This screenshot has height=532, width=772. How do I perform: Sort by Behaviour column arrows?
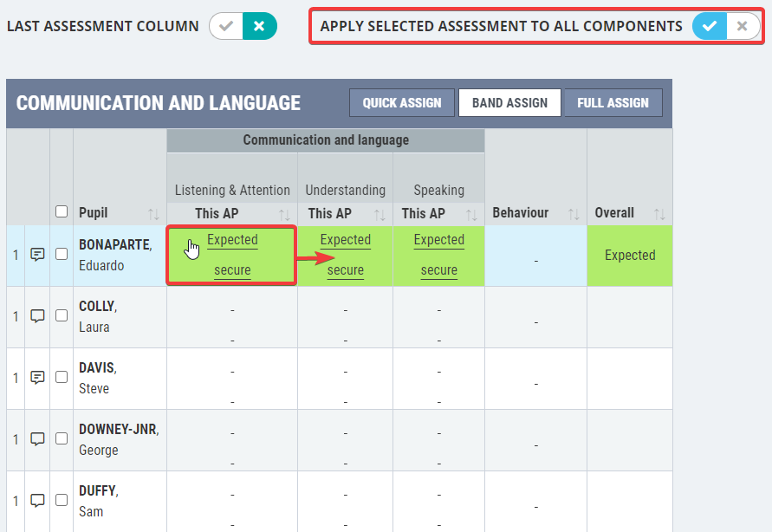[574, 214]
